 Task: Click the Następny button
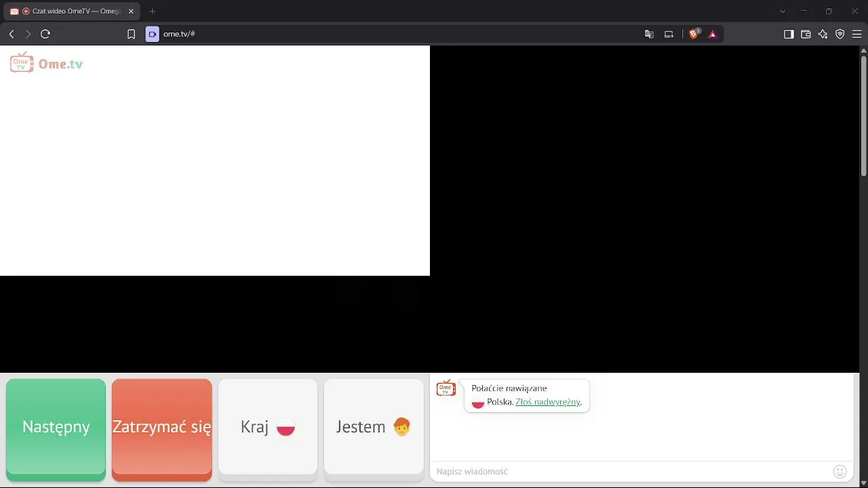tap(56, 430)
